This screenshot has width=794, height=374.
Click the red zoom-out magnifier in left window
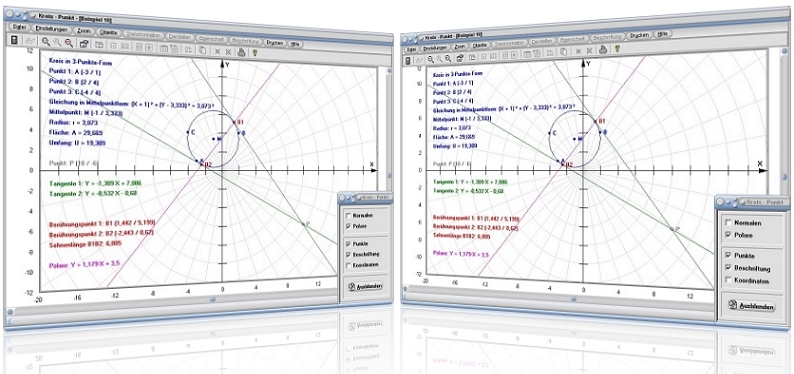click(68, 44)
